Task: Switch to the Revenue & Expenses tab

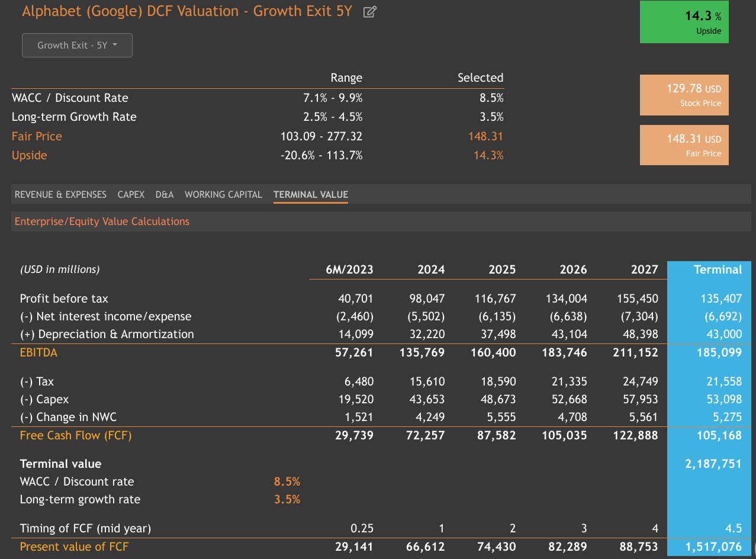Action: pos(60,194)
